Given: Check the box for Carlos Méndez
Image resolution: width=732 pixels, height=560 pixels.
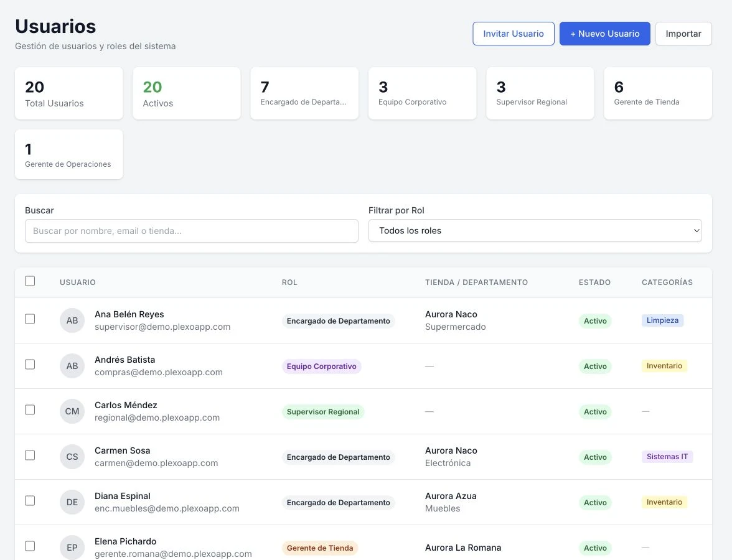Looking at the screenshot, I should (30, 409).
